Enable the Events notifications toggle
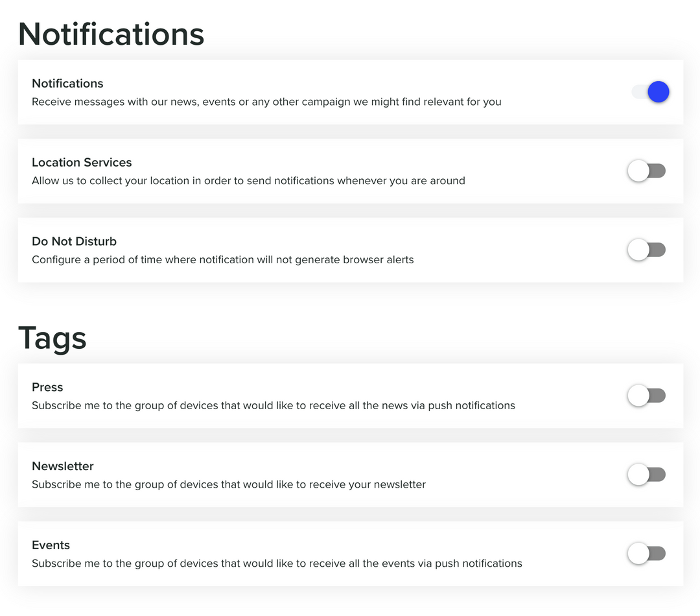This screenshot has height=616, width=700. tap(646, 554)
